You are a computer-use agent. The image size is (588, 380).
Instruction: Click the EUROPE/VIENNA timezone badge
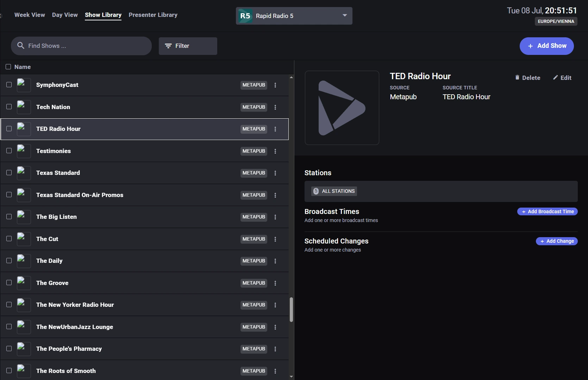pos(556,21)
